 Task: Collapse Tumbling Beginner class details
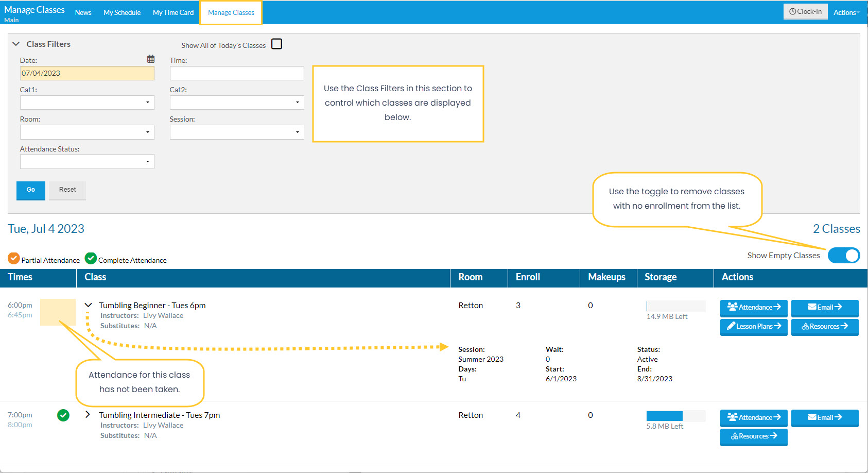88,305
